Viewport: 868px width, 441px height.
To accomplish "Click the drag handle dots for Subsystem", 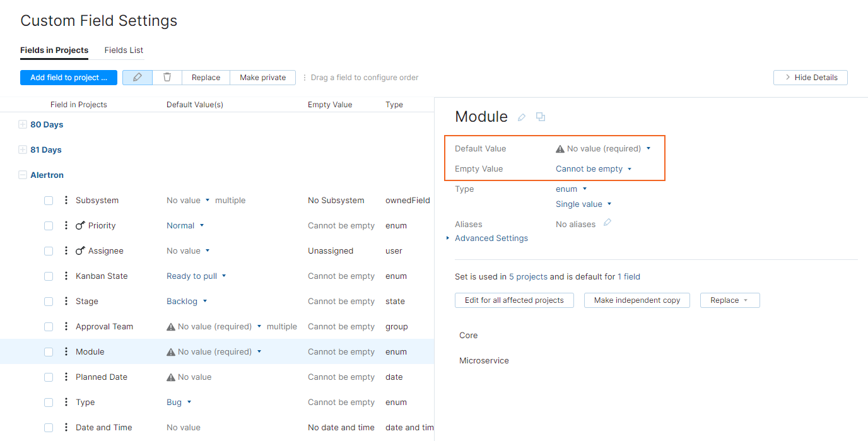I will click(x=66, y=200).
